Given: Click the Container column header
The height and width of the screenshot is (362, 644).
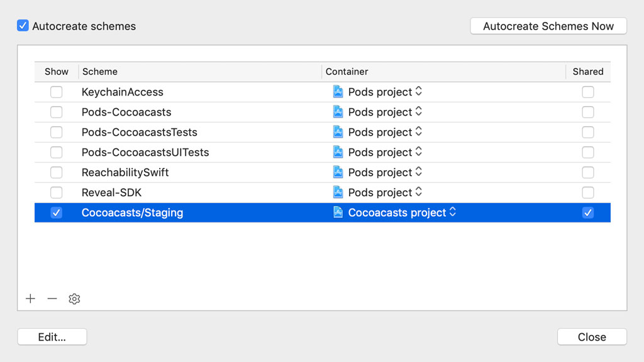Looking at the screenshot, I should pyautogui.click(x=347, y=72).
